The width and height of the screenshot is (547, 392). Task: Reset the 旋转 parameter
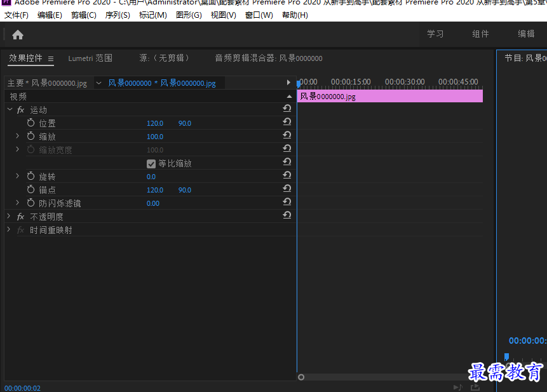tap(287, 175)
